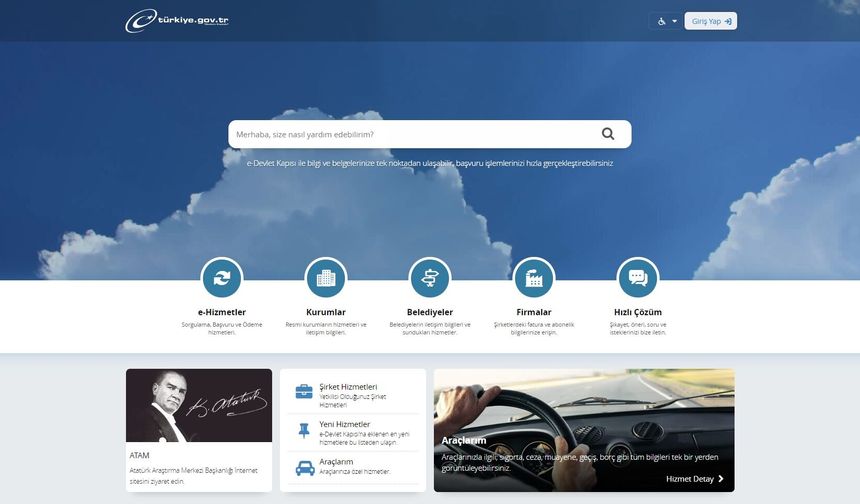Open the e-Hizmetler refresh-arrows icon
860x504 pixels.
tap(222, 278)
